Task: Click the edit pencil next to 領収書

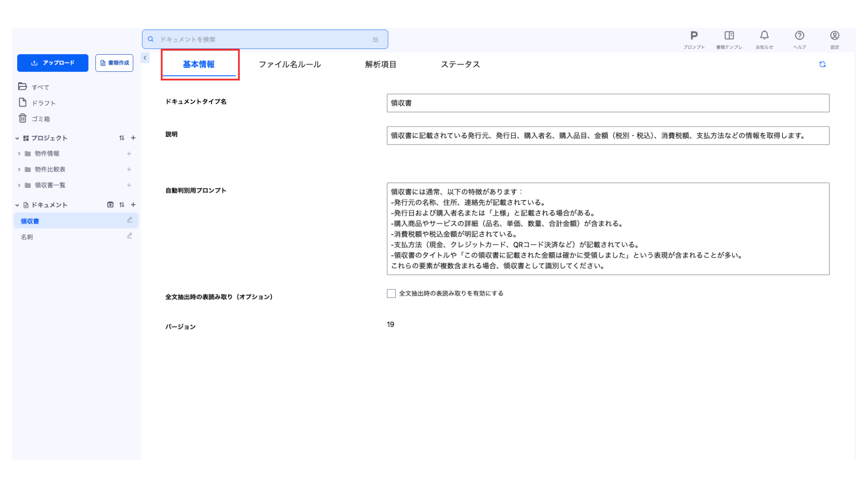Action: [x=130, y=220]
